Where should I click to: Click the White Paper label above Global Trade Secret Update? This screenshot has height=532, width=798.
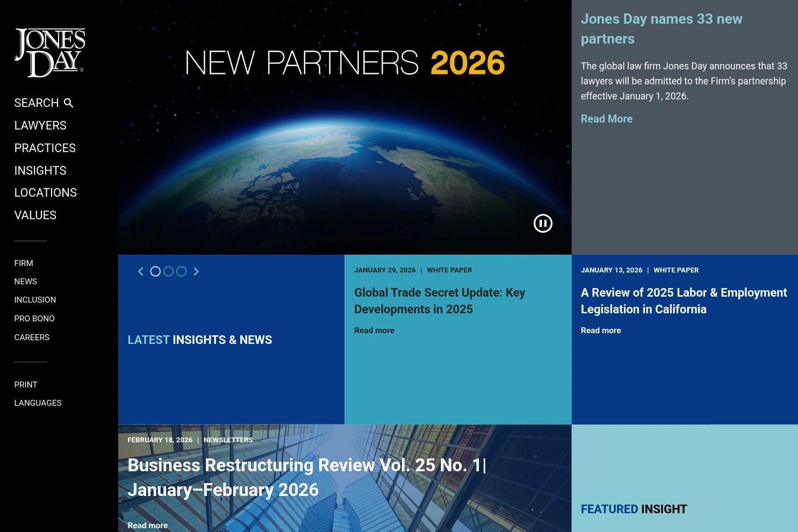click(449, 270)
